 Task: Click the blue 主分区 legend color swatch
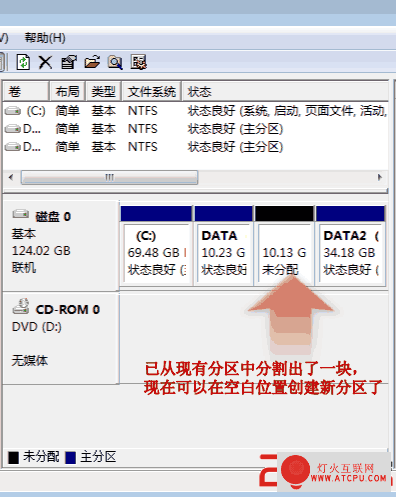(71, 457)
